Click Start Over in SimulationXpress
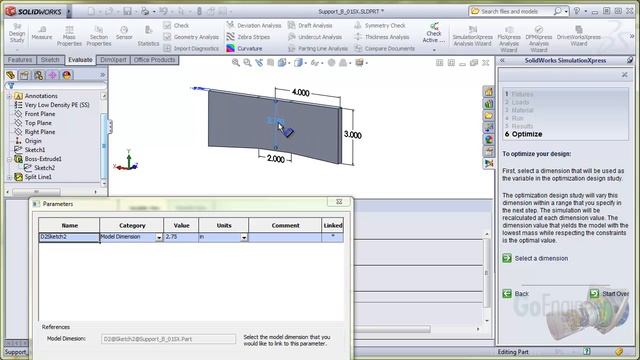 [x=609, y=294]
